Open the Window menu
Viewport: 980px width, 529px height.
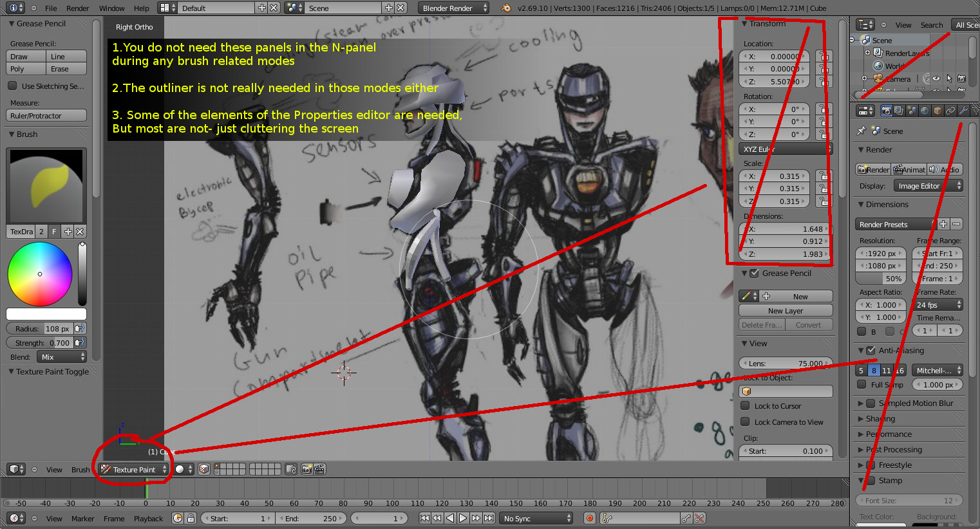(x=112, y=8)
